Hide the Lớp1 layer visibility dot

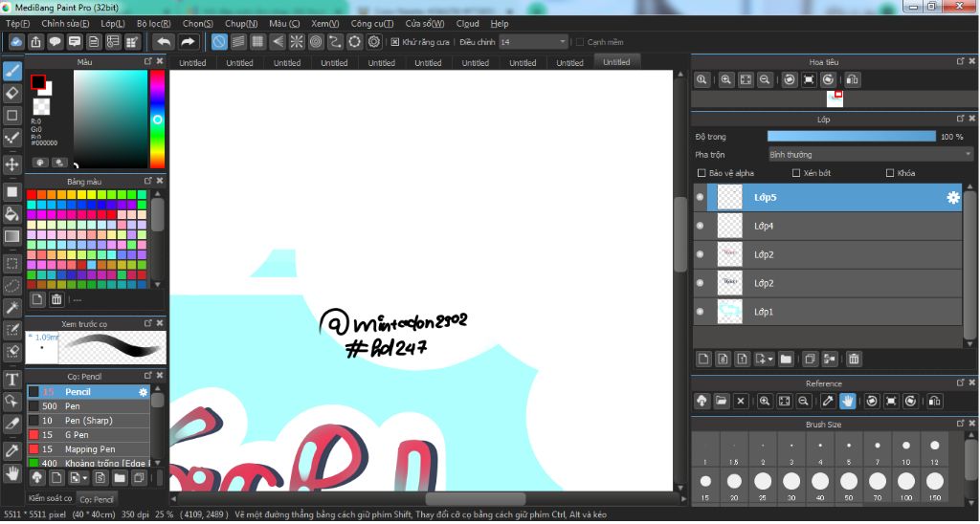pos(700,312)
